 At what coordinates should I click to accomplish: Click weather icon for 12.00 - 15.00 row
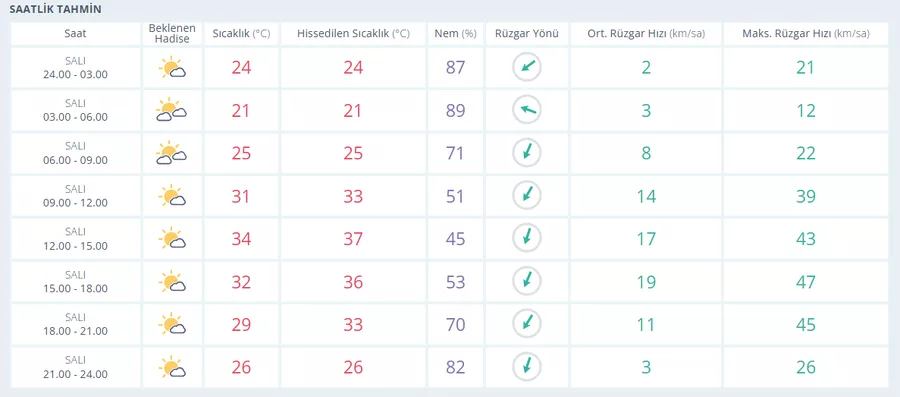tap(172, 239)
